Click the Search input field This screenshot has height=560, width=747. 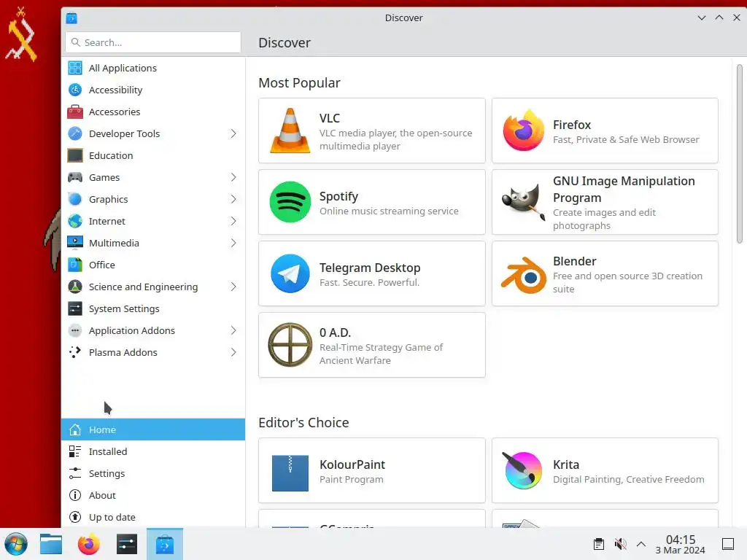coord(153,42)
